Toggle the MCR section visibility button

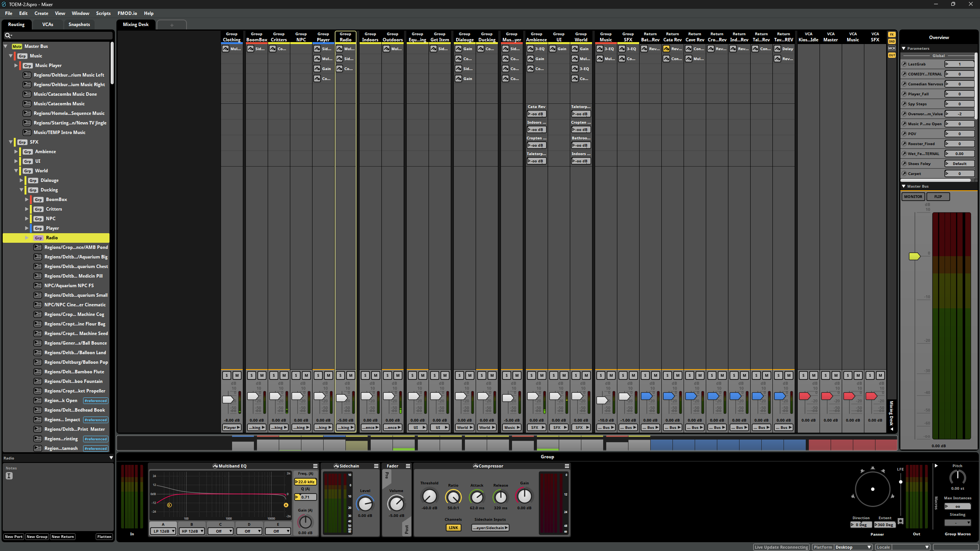click(892, 48)
